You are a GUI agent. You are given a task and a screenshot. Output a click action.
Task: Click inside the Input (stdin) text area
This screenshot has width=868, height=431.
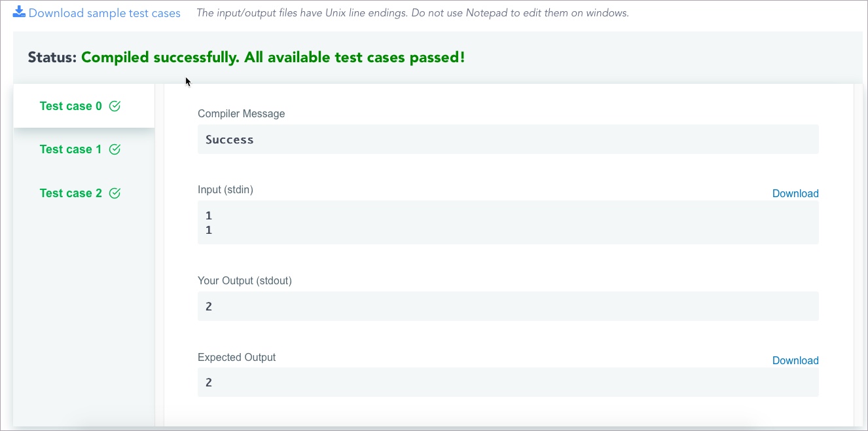pos(508,223)
